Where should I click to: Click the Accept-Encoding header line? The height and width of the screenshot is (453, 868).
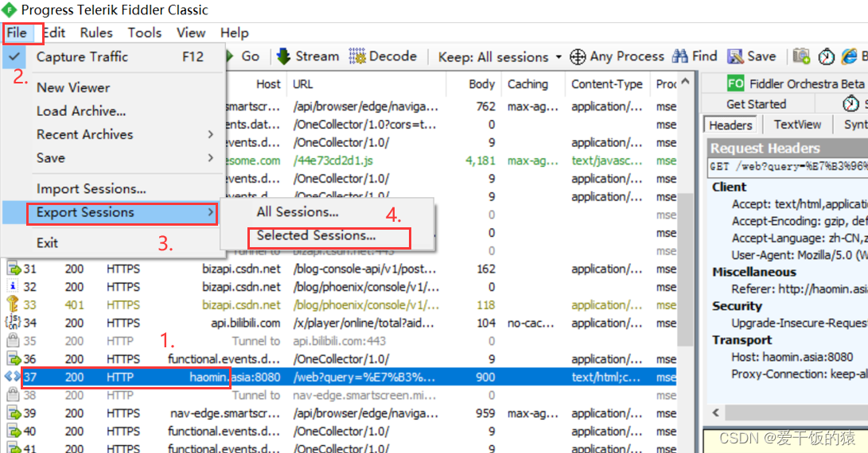pyautogui.click(x=800, y=221)
